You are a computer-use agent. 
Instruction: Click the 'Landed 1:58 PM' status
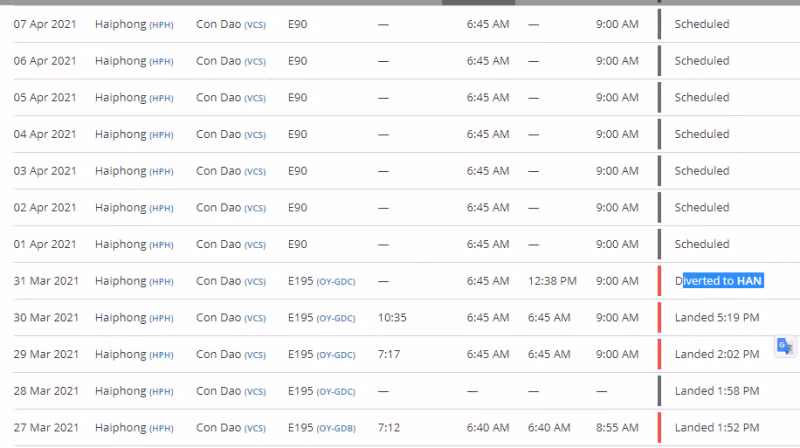point(717,391)
